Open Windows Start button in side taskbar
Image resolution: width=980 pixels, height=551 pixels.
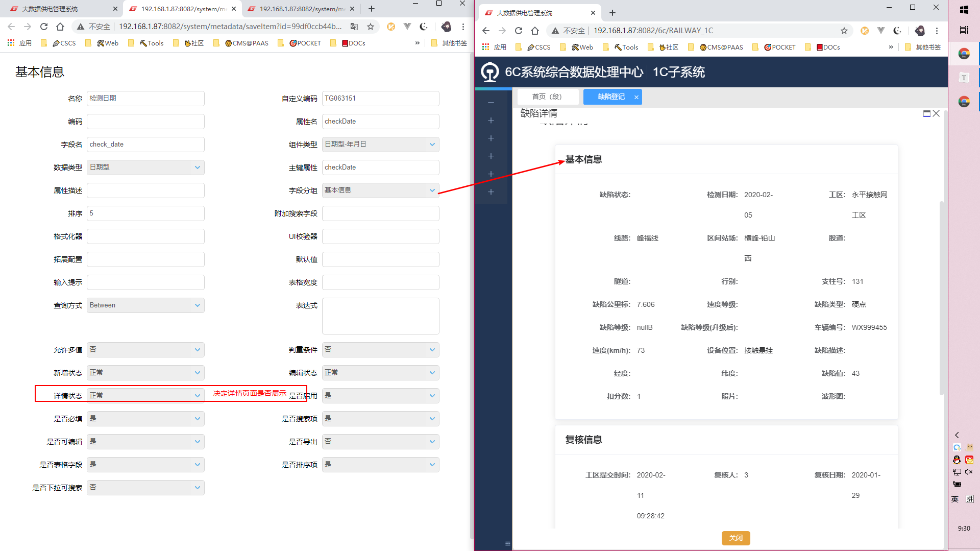[964, 10]
